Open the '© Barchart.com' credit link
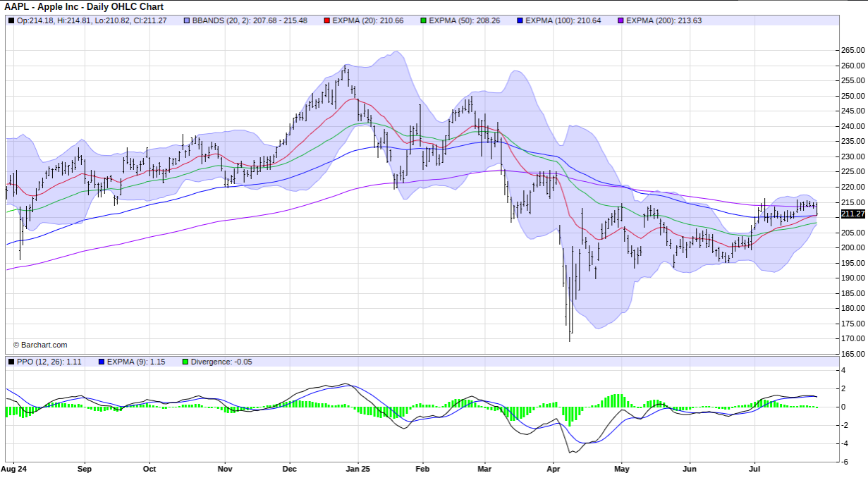The width and height of the screenshot is (868, 485). tap(40, 345)
